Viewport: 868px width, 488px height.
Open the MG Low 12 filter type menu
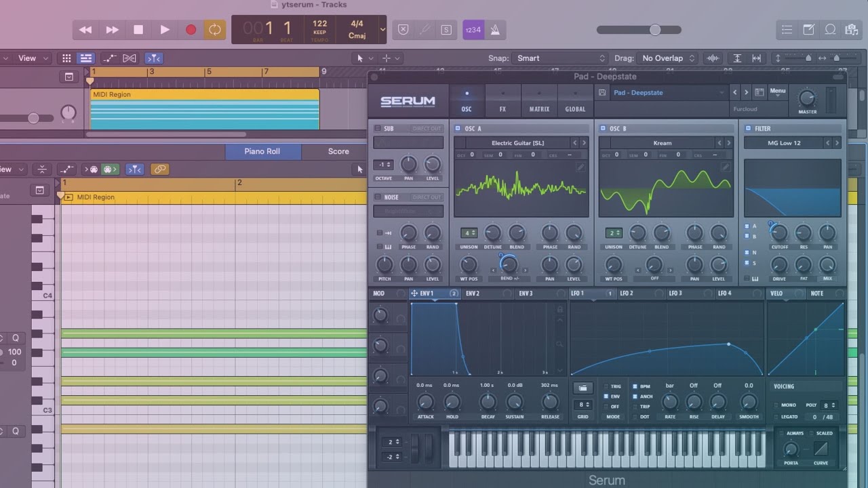click(x=784, y=143)
